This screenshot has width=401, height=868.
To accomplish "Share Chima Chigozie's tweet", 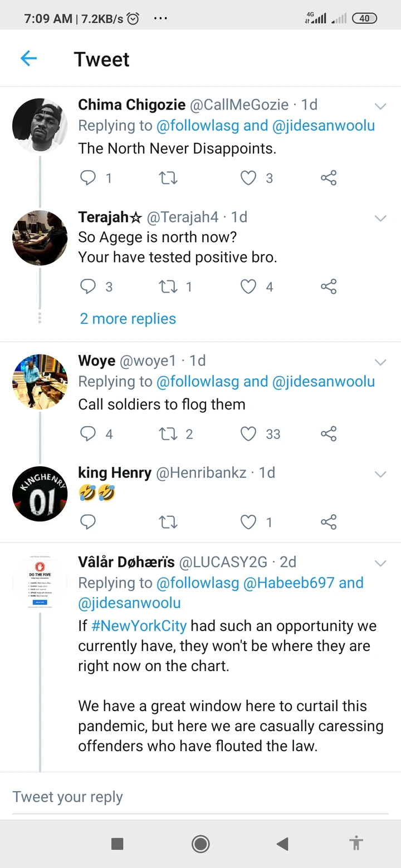I will coord(329,178).
